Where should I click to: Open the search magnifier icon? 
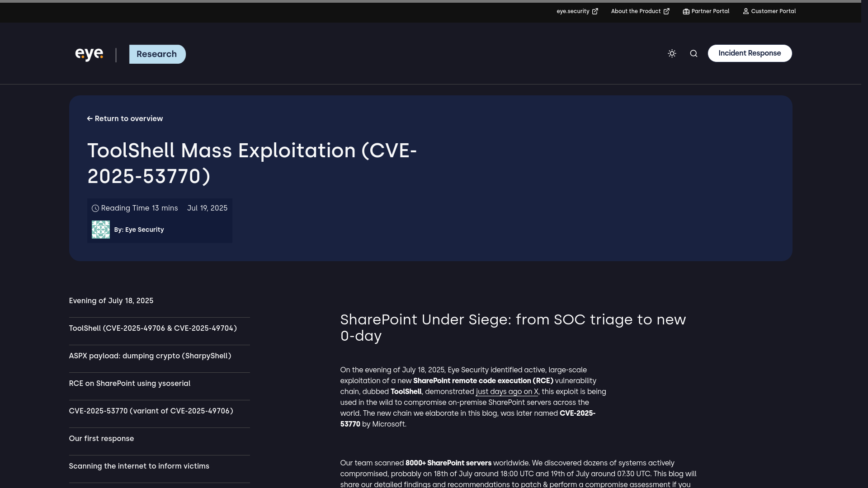pyautogui.click(x=693, y=54)
